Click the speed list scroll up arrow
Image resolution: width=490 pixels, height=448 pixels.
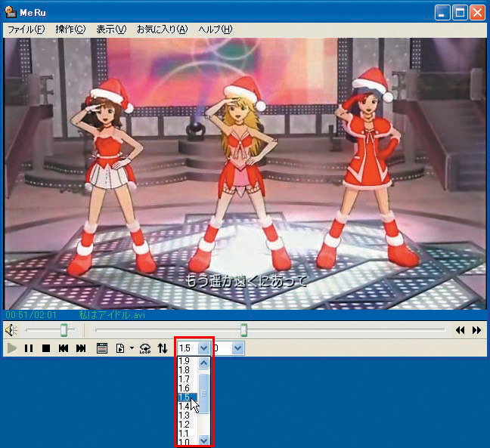[204, 363]
